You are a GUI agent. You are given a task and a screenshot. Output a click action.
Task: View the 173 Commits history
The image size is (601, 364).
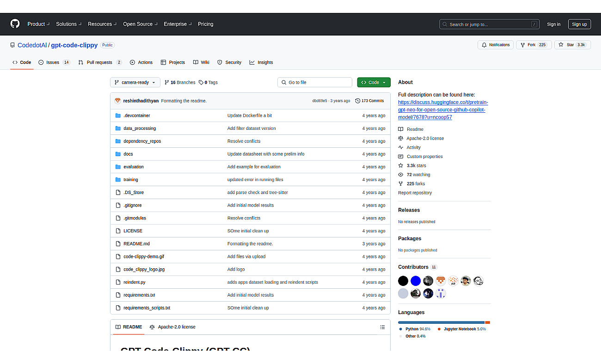[x=369, y=101]
